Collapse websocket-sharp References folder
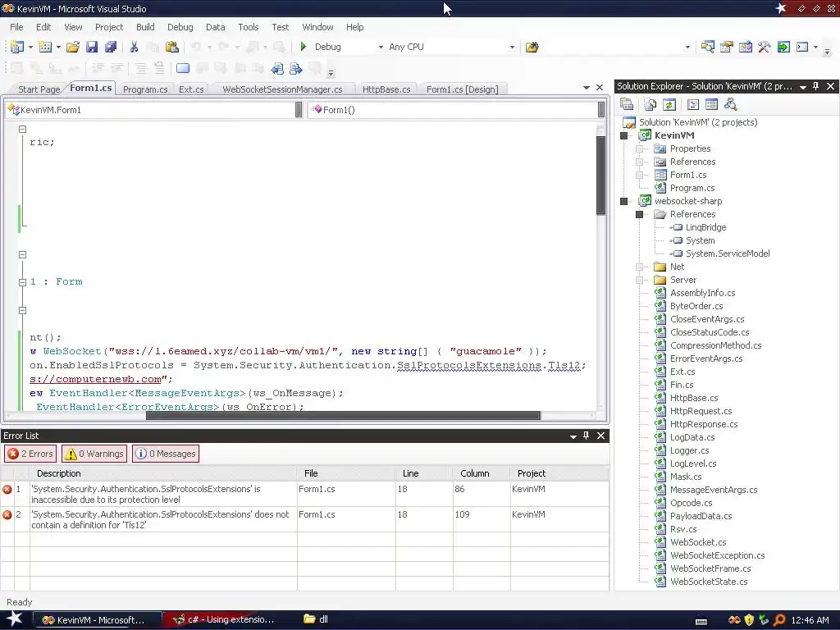The width and height of the screenshot is (840, 630). pos(639,214)
